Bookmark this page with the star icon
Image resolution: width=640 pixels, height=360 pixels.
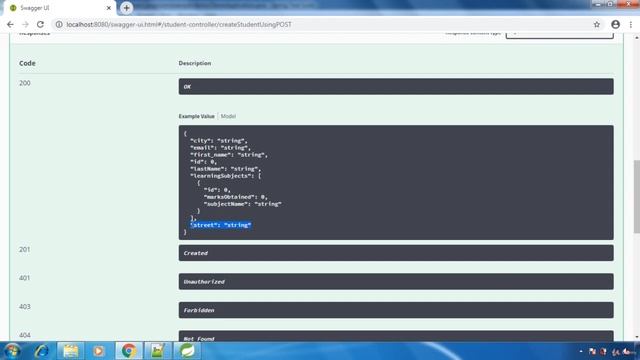597,24
